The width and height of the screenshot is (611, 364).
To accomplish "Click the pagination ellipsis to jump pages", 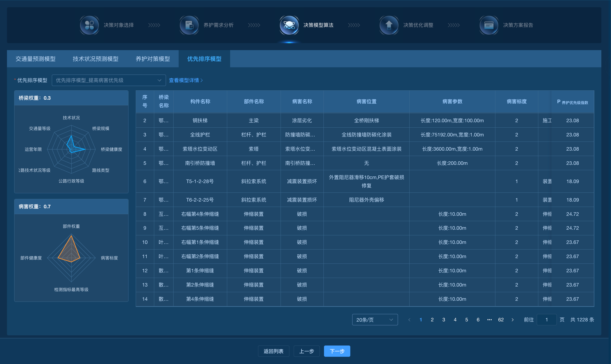I will (489, 320).
